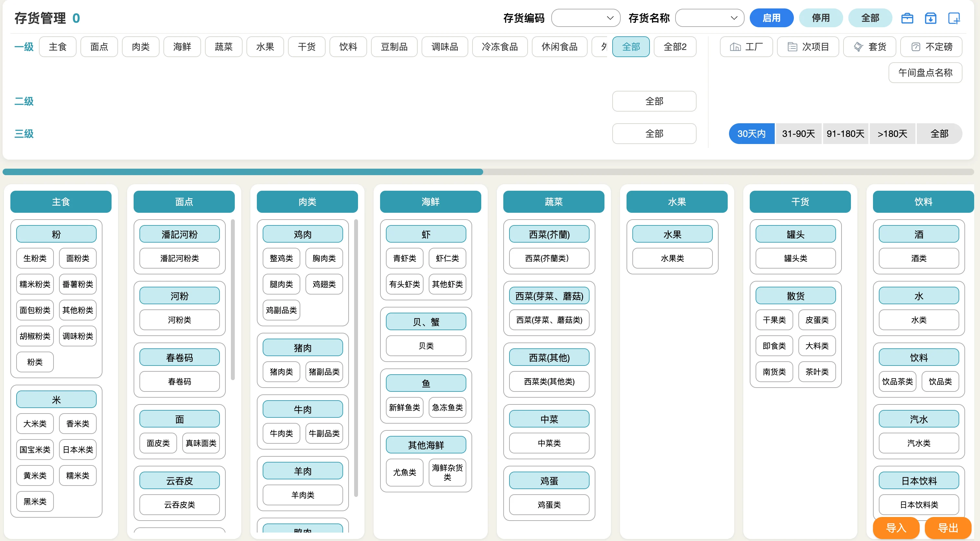Viewport: 980px width, 541px height.
Task: Click the 饮品茶类 item
Action: 898,382
